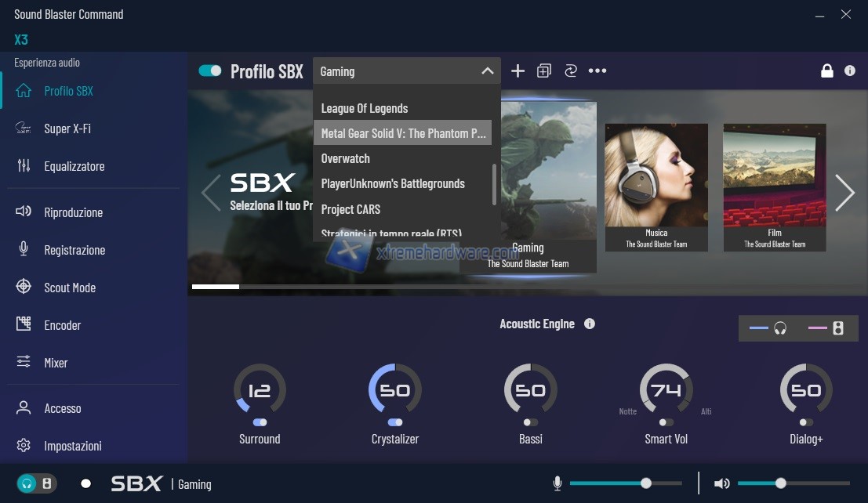This screenshot has width=868, height=503.
Task: Select the Musica profile thumbnail
Action: coord(656,186)
